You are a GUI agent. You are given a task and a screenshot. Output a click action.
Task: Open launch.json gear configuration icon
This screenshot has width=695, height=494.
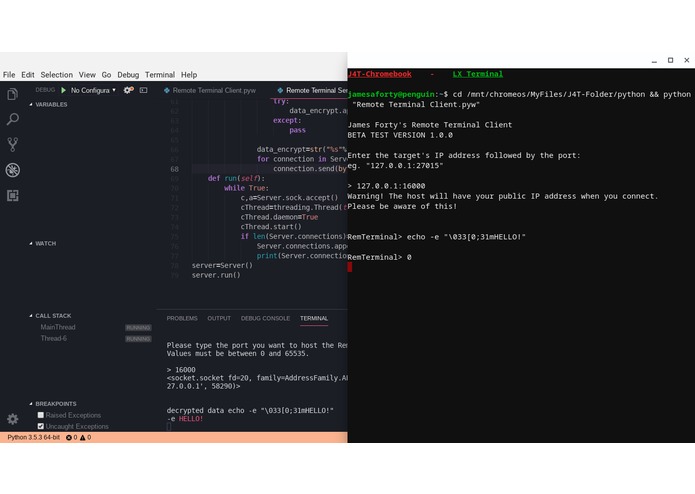[128, 90]
